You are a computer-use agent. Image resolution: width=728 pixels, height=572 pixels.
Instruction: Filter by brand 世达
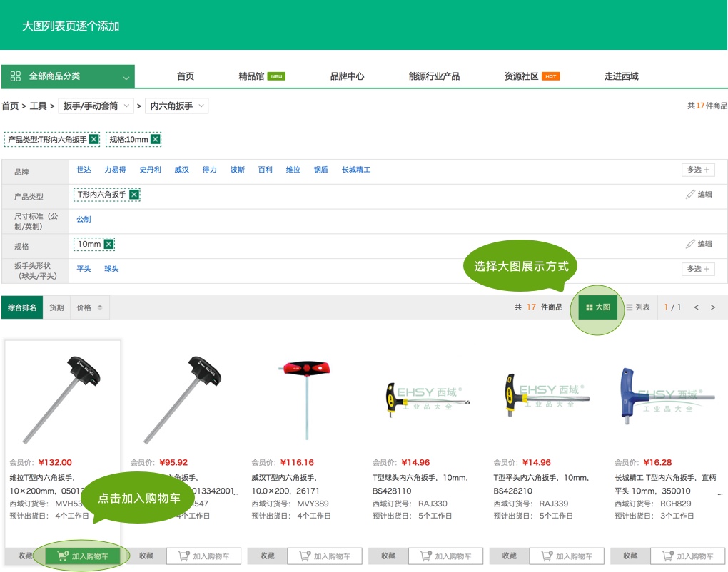tap(84, 170)
